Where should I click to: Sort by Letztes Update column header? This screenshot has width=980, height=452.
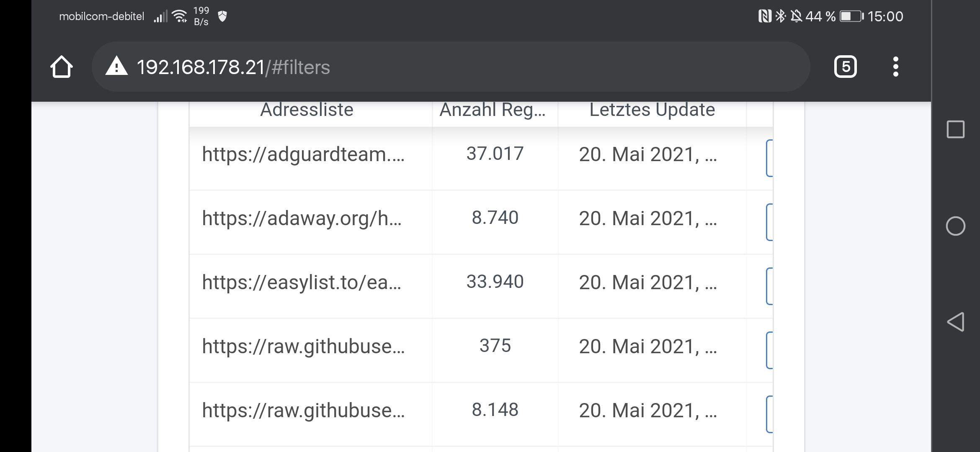[652, 110]
